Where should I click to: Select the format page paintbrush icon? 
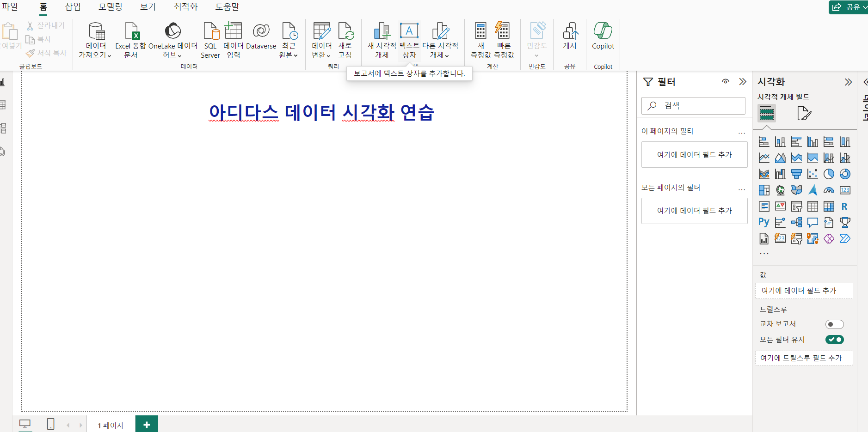pyautogui.click(x=804, y=113)
